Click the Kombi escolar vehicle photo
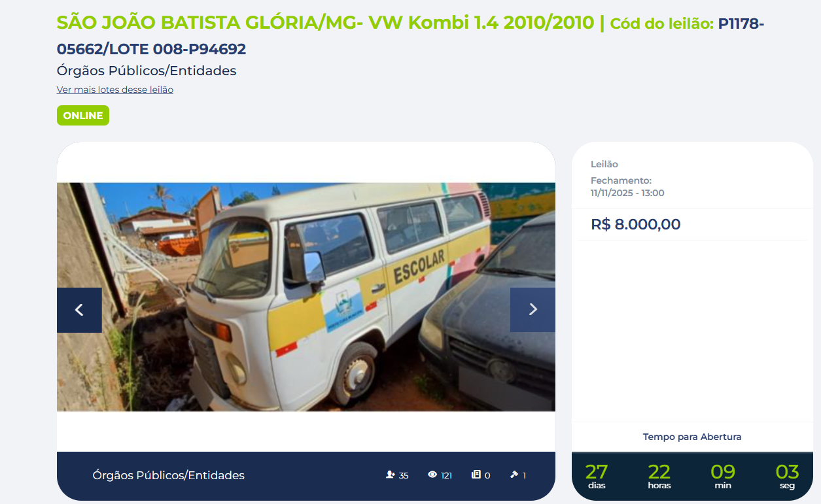Image resolution: width=821 pixels, height=504 pixels. click(x=306, y=297)
